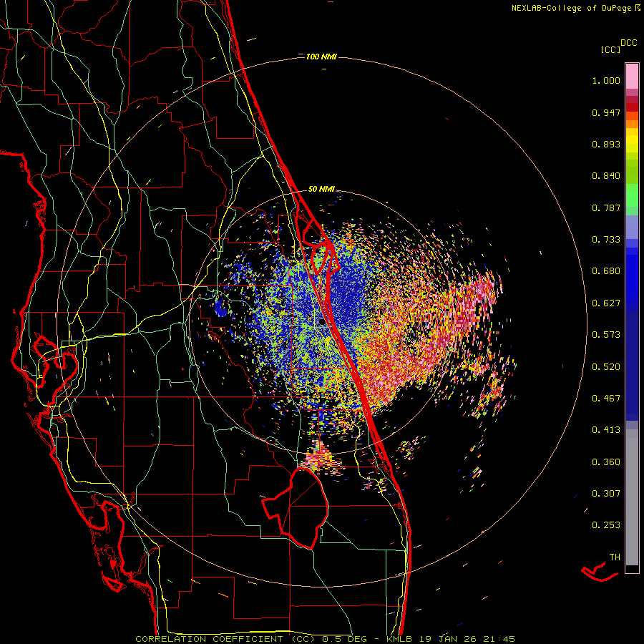Select the 0.307 scale value

(606, 494)
